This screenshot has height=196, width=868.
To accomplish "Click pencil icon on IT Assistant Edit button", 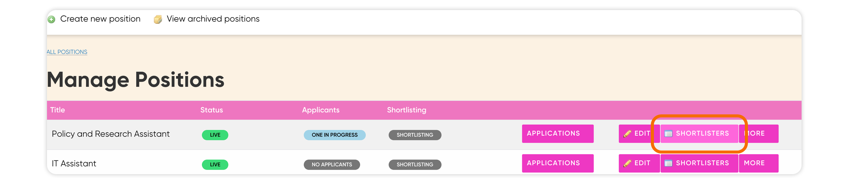I will [x=627, y=163].
